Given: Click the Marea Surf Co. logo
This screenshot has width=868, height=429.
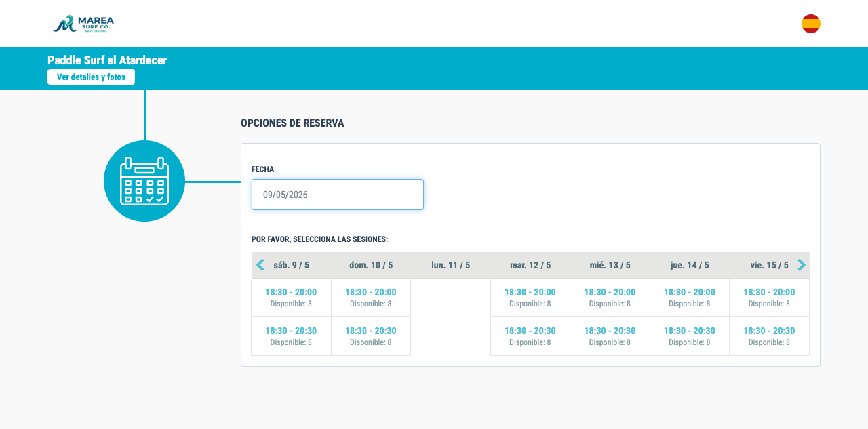Looking at the screenshot, I should pyautogui.click(x=83, y=24).
